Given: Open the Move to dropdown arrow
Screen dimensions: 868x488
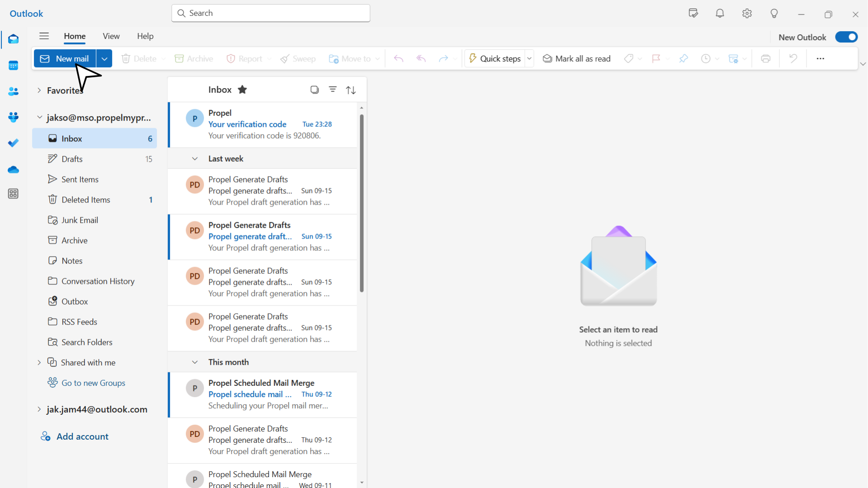Looking at the screenshot, I should [377, 59].
